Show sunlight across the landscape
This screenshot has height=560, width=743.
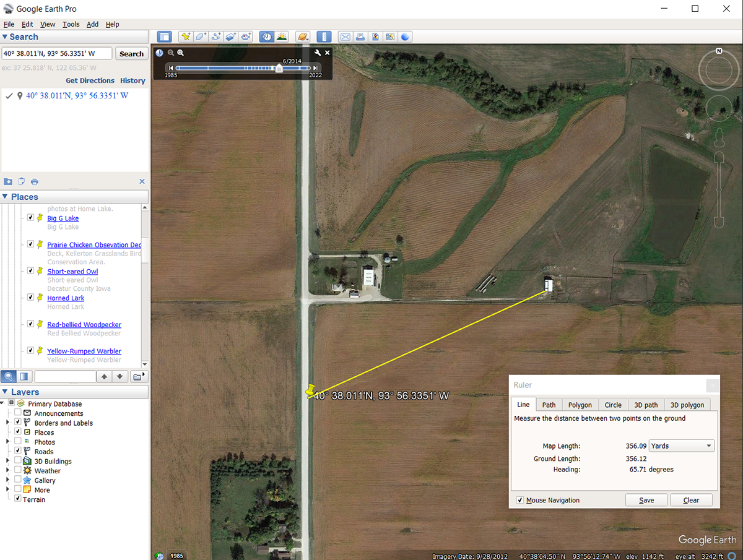click(x=281, y=37)
